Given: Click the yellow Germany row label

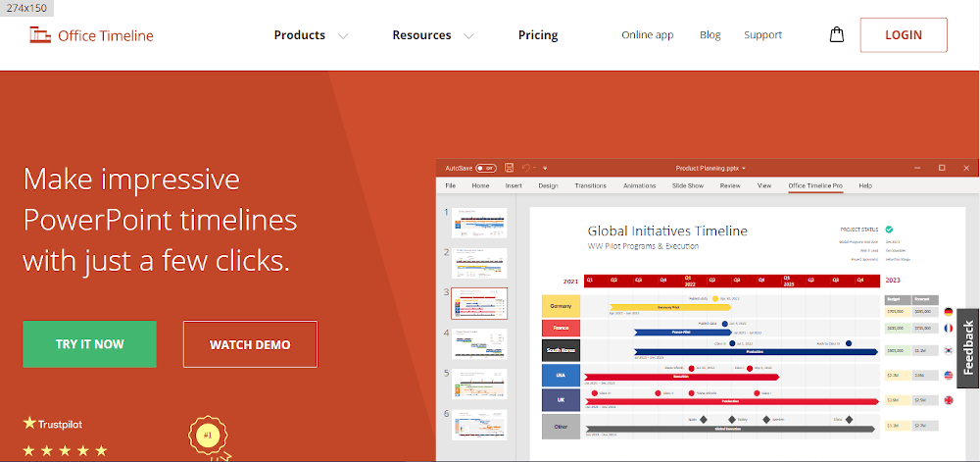Looking at the screenshot, I should click(x=561, y=306).
